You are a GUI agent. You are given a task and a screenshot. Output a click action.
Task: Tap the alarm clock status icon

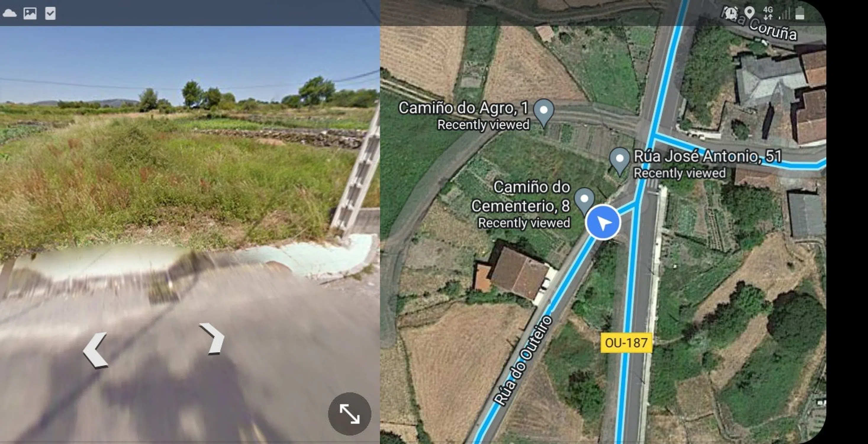click(730, 13)
